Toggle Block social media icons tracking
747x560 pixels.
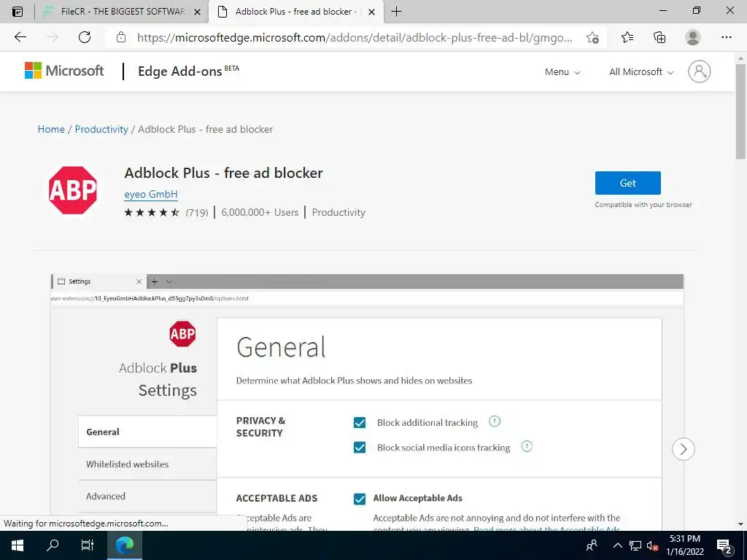(x=360, y=448)
